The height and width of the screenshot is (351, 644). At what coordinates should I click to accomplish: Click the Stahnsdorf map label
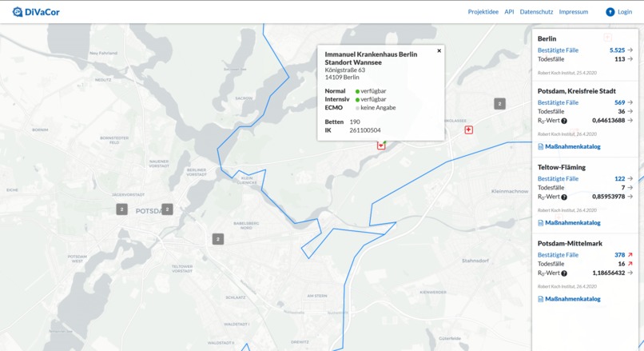pos(475,261)
